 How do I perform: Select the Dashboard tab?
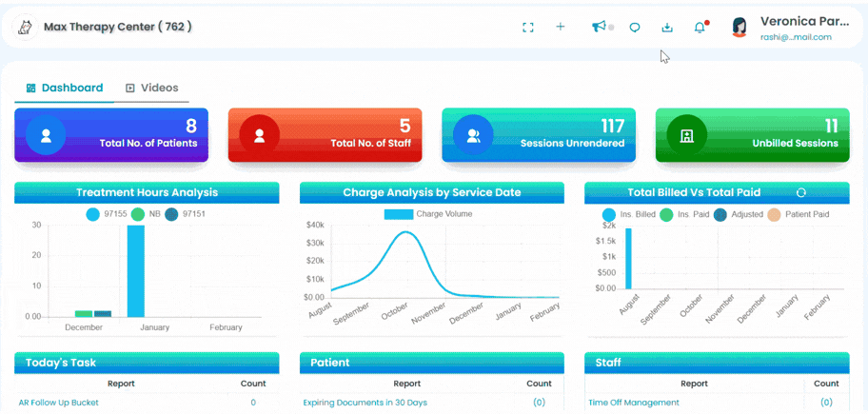coord(65,88)
